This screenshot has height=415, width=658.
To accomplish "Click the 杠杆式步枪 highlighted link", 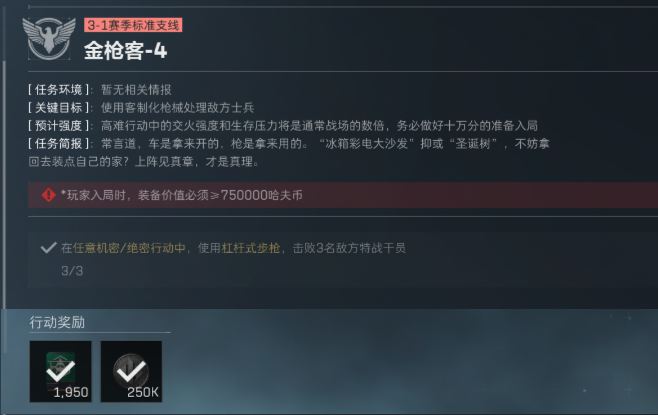I will pos(251,248).
